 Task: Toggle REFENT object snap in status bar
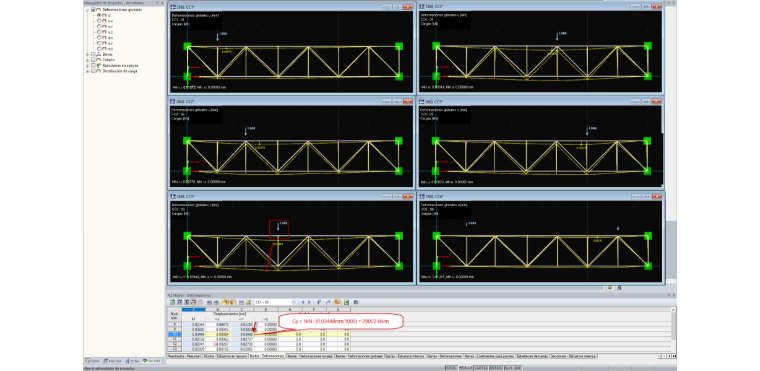(x=496, y=368)
